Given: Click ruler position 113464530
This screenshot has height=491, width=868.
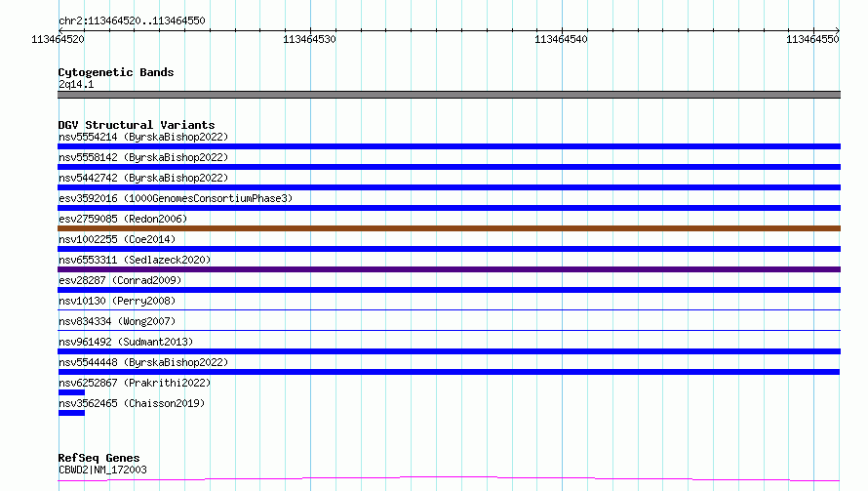Looking at the screenshot, I should [309, 39].
